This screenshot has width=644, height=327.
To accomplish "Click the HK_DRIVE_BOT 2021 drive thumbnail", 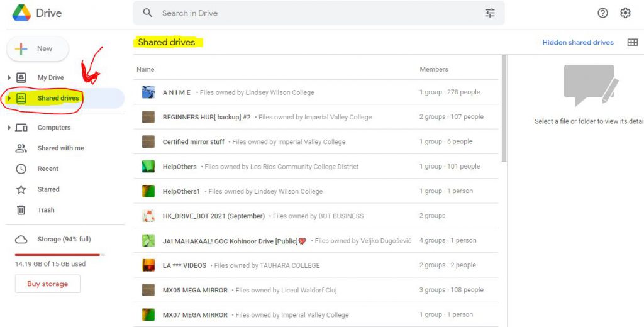I will pyautogui.click(x=148, y=216).
